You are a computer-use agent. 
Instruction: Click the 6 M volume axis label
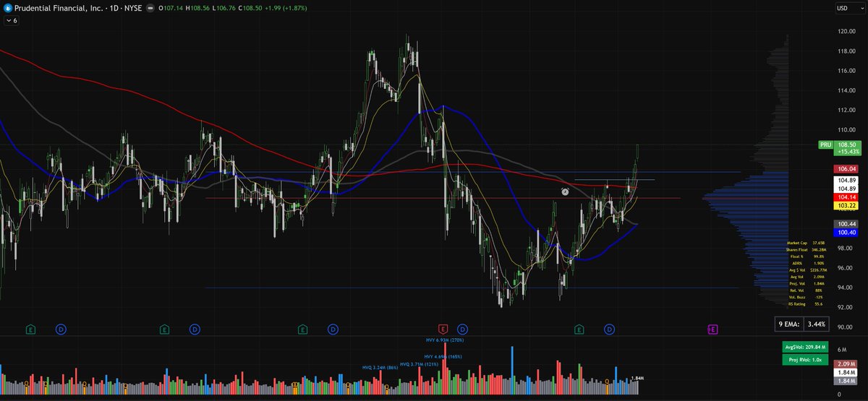[x=843, y=348]
